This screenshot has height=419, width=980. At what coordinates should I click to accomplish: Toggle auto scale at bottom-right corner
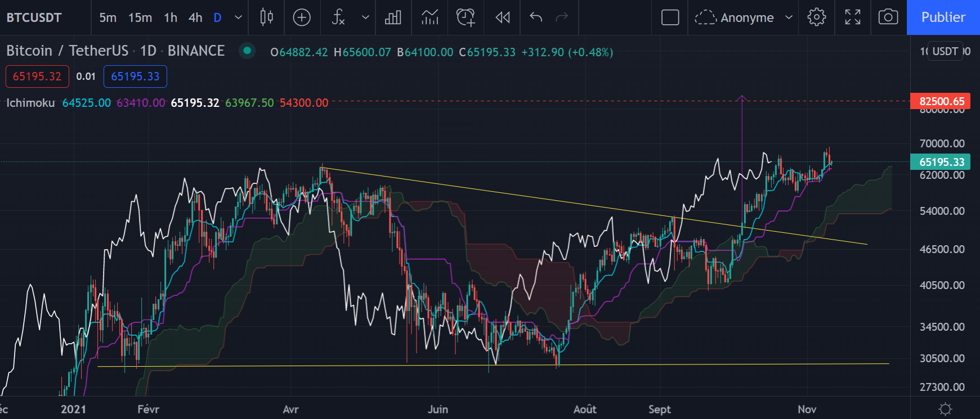click(945, 409)
